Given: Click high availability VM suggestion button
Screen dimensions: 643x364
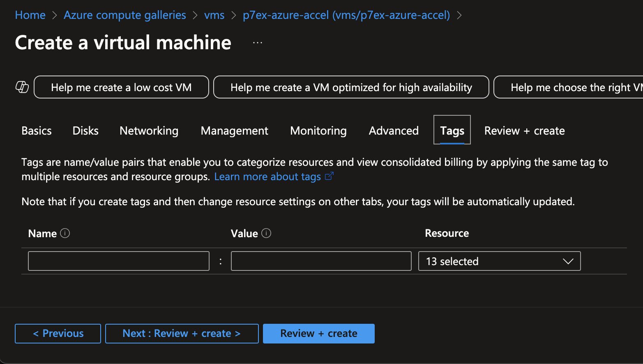Looking at the screenshot, I should coord(351,87).
